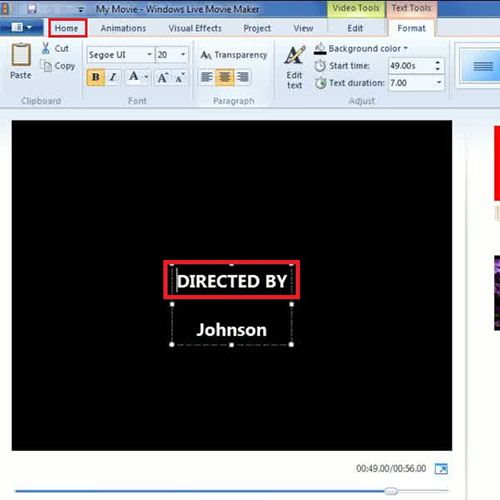Adjust text Transparency setting

tap(234, 55)
